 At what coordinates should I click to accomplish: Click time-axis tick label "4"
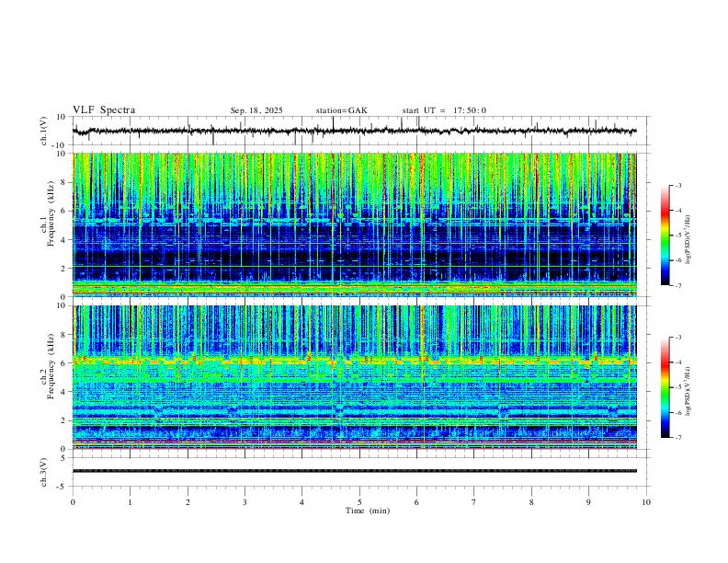(302, 502)
